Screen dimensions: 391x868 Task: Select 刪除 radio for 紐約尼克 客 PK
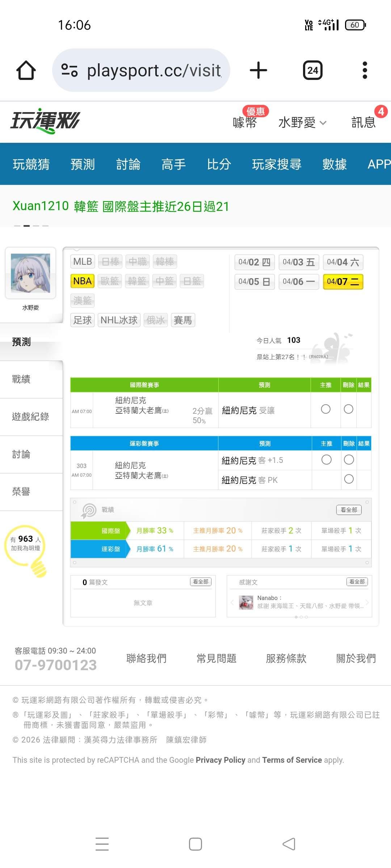tap(349, 479)
